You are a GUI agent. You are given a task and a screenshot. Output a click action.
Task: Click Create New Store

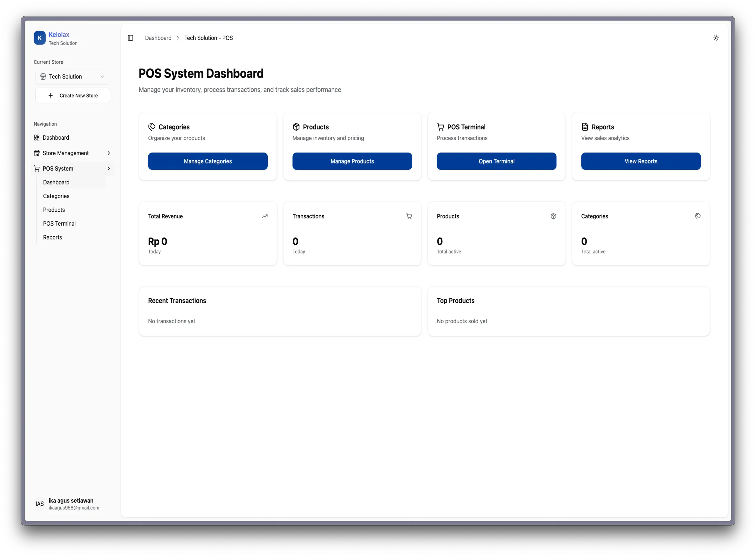click(x=72, y=95)
